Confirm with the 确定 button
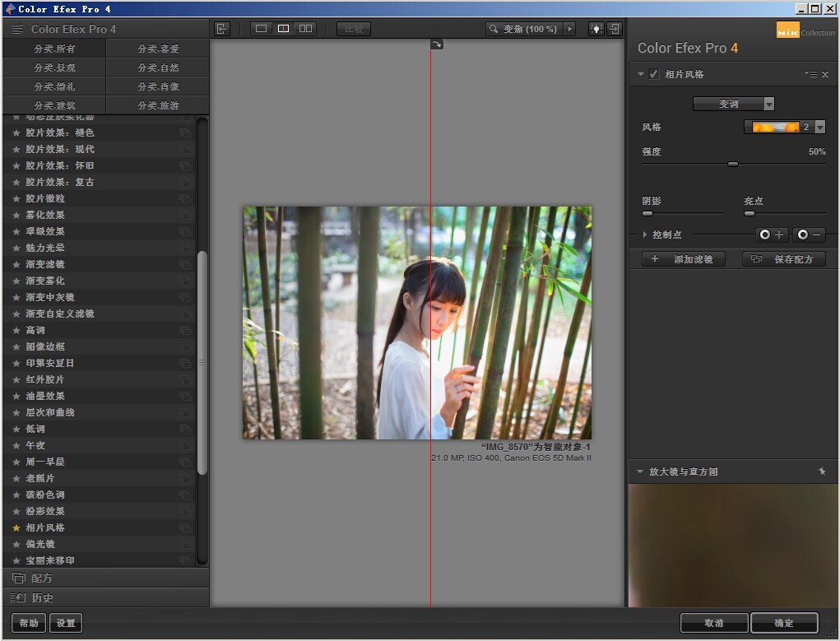The width and height of the screenshot is (840, 641). [x=784, y=623]
